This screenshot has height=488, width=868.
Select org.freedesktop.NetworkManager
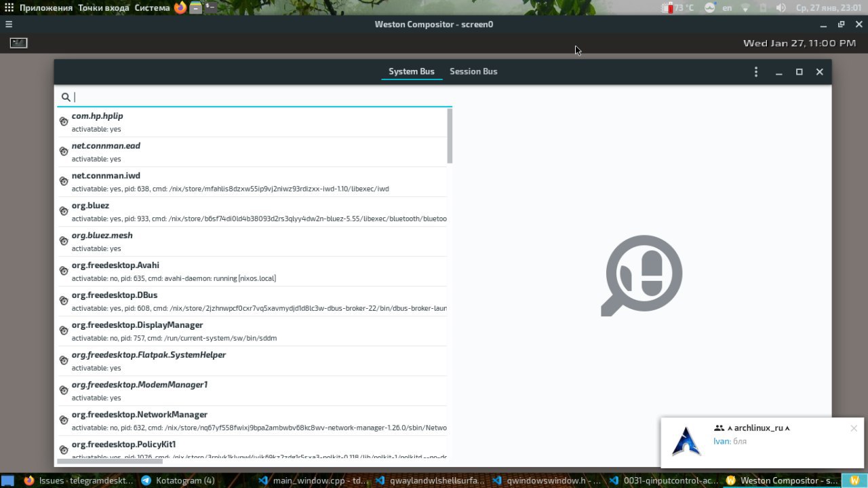point(251,421)
